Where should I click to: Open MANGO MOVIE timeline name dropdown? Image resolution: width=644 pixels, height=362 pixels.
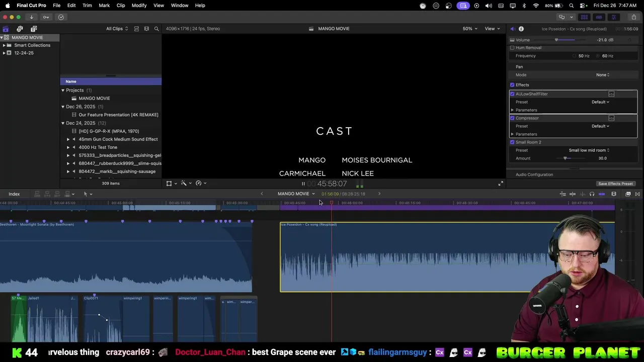[x=296, y=194]
